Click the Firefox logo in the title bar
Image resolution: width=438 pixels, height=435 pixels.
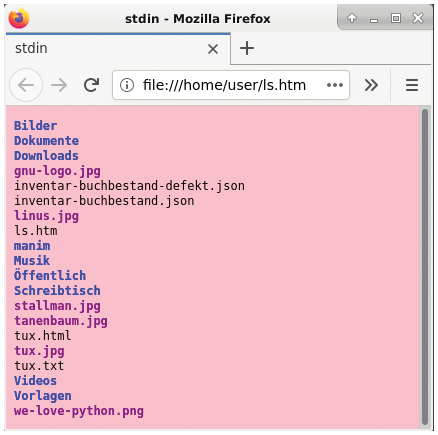click(19, 18)
